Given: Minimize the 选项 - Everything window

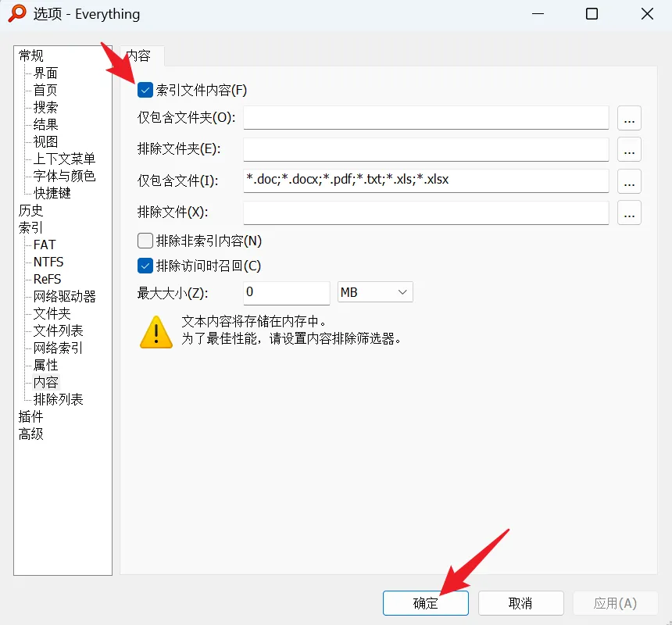Looking at the screenshot, I should pos(538,14).
